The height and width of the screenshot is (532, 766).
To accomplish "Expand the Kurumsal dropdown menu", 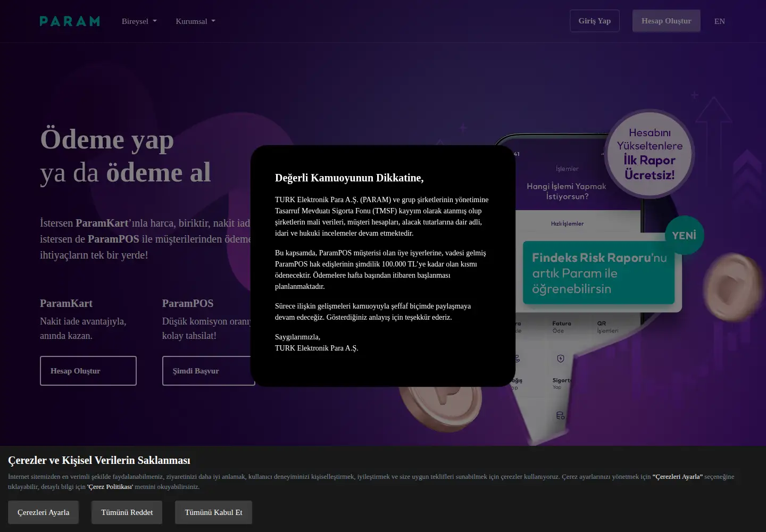I will click(x=196, y=21).
